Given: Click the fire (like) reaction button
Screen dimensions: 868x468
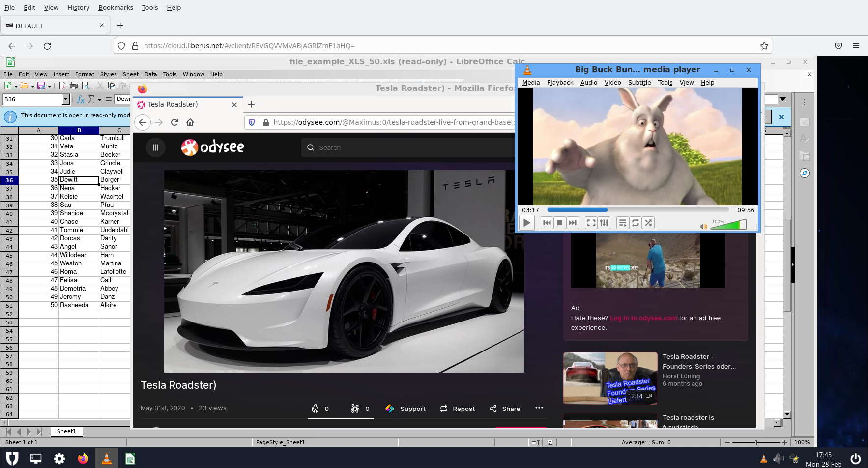Looking at the screenshot, I should pos(320,409).
